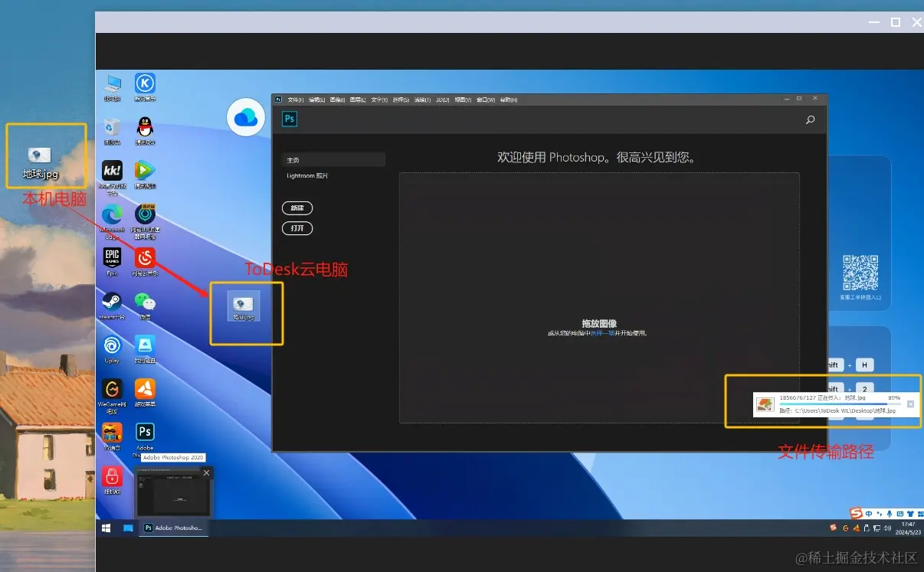Launch Adobe Photoshop desktop shortcut

coord(145,433)
